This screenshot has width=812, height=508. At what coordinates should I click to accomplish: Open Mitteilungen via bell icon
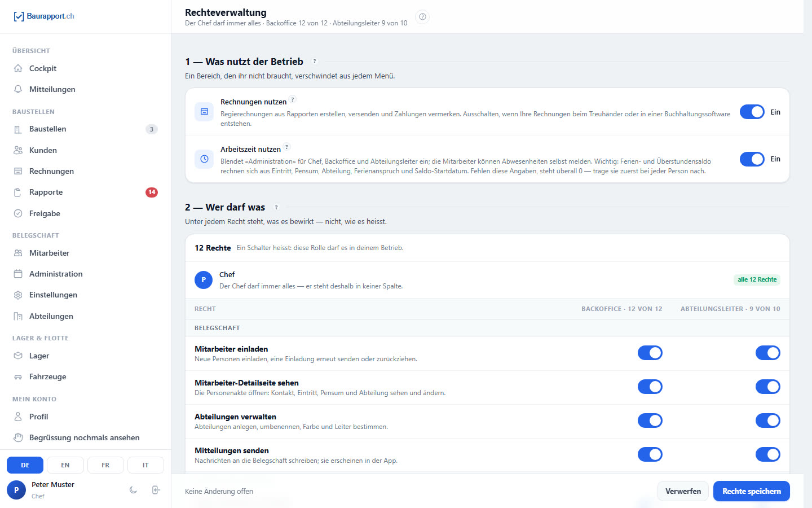point(18,89)
